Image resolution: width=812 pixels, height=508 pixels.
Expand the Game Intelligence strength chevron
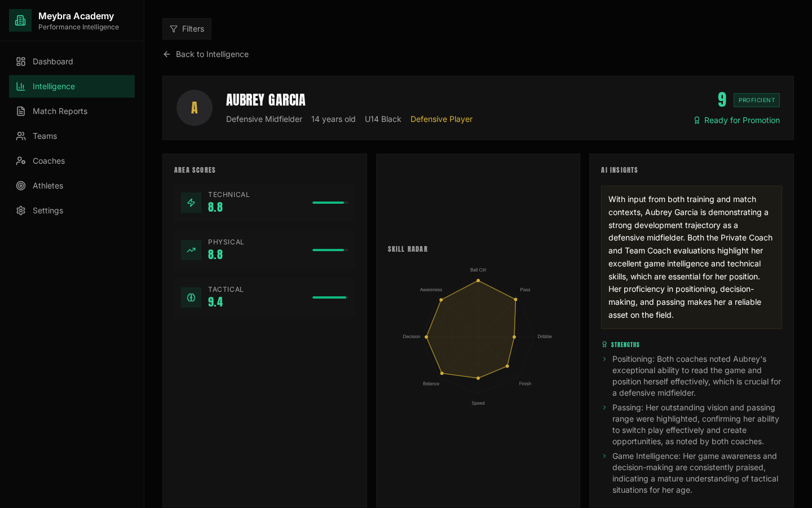604,456
